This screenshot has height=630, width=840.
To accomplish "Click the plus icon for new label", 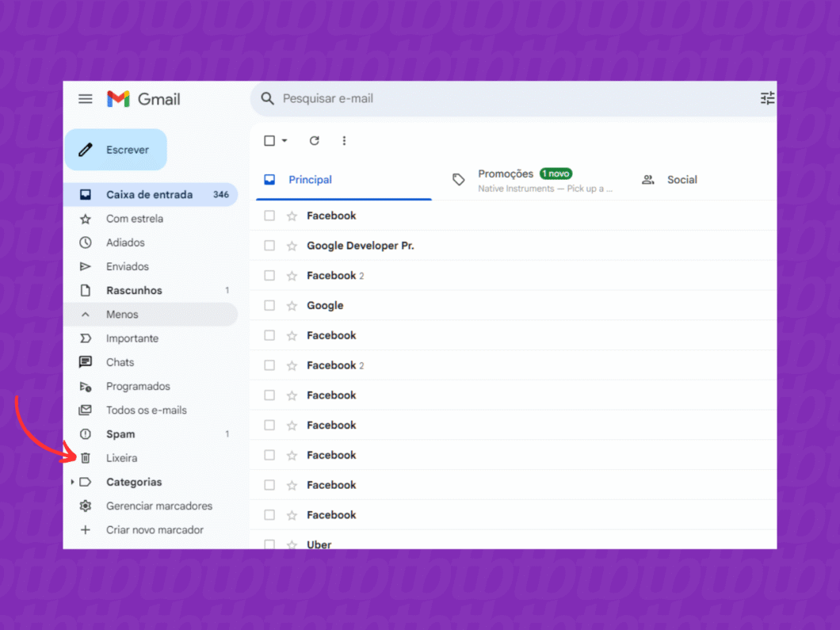I will coord(85,530).
